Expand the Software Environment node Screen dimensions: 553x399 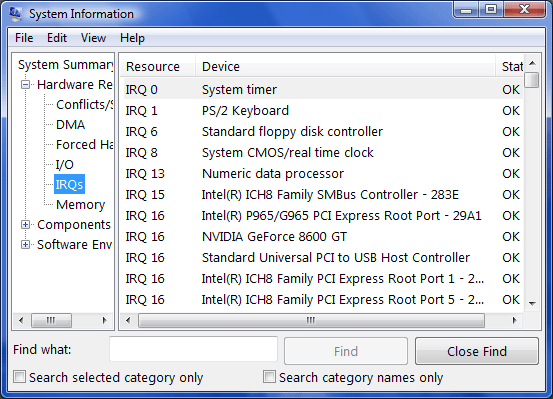[x=25, y=244]
